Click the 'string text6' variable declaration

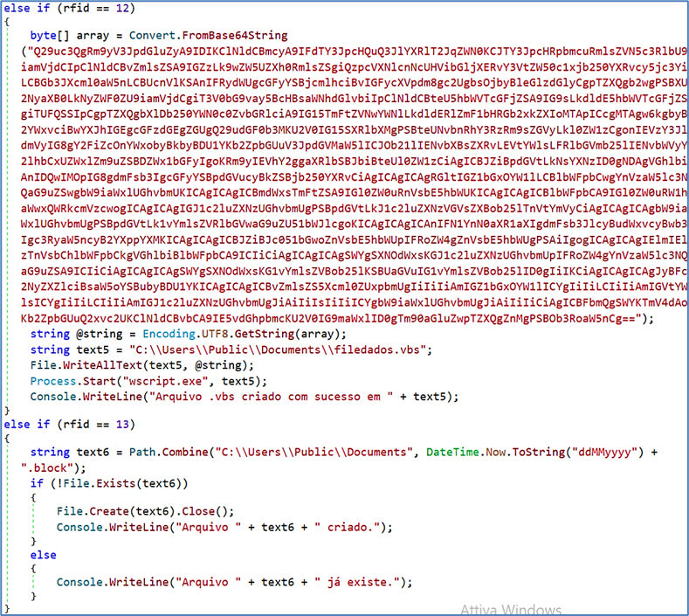pyautogui.click(x=70, y=453)
